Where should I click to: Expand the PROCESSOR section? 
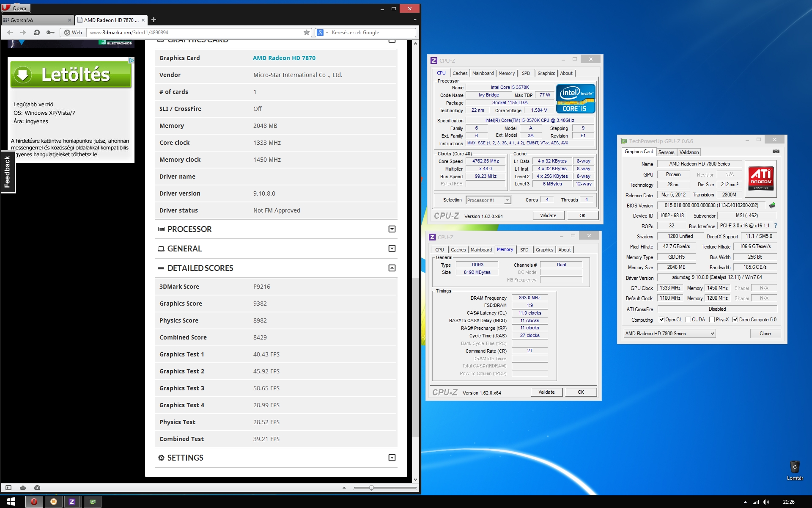click(x=392, y=229)
